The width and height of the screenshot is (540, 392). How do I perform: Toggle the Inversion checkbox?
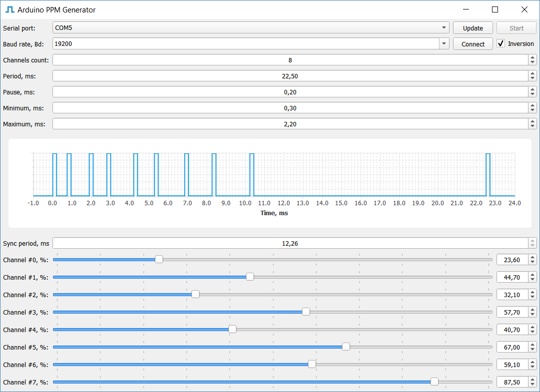pos(500,43)
